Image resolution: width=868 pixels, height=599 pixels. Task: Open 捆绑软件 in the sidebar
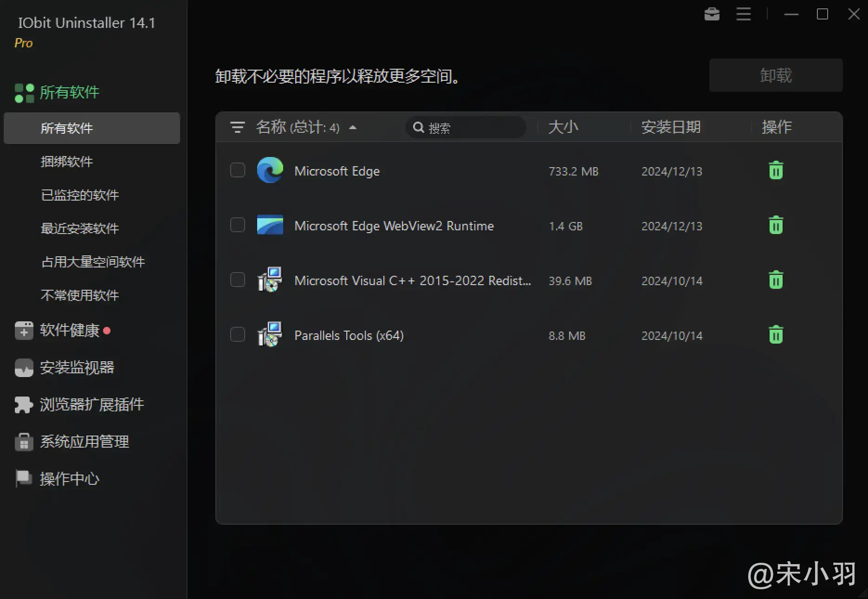point(67,162)
